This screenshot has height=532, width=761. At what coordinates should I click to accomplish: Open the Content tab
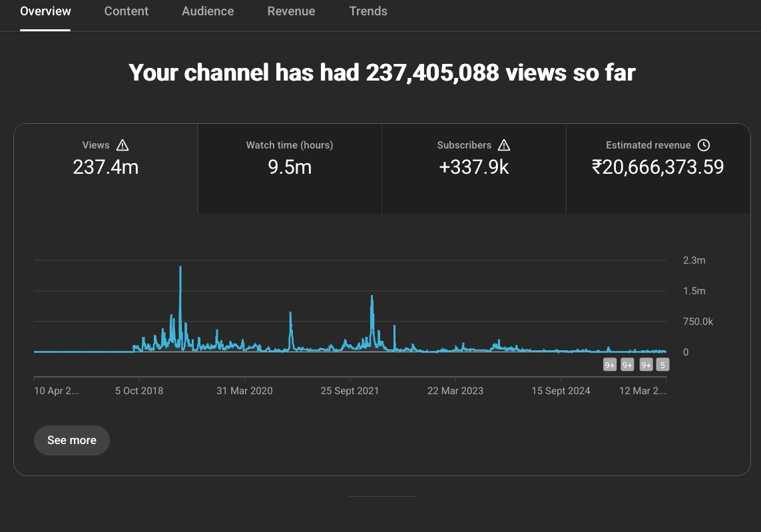point(127,11)
